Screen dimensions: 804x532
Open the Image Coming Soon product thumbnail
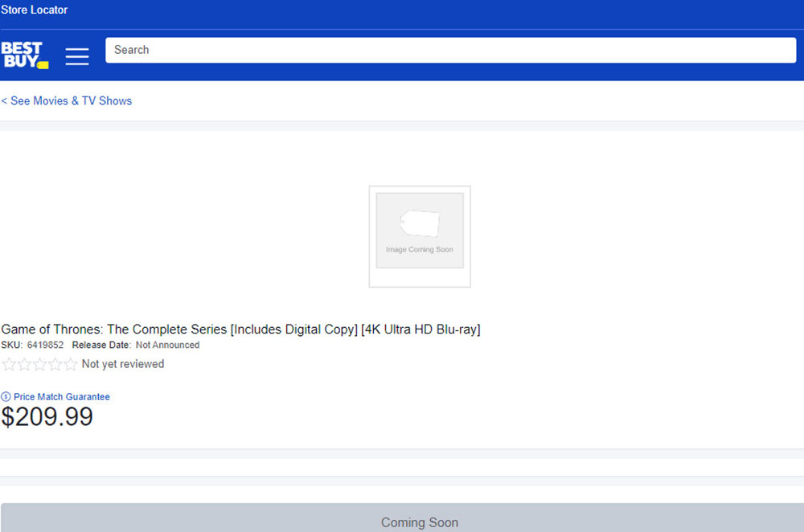[x=420, y=236]
